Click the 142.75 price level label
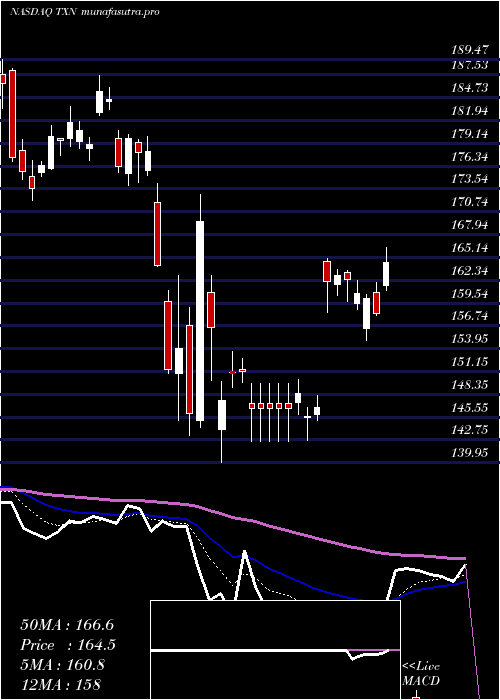Screen dimensions: 500x700 click(x=469, y=431)
